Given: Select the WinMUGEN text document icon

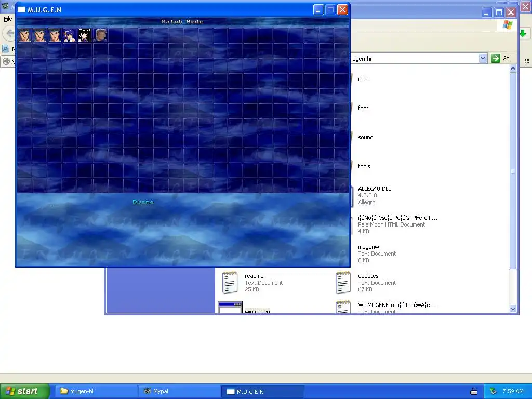Looking at the screenshot, I should (343, 307).
